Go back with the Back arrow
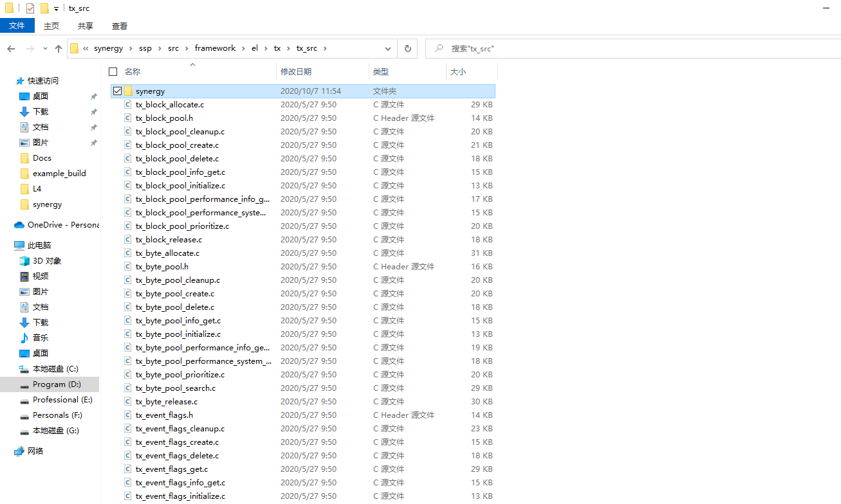The width and height of the screenshot is (841, 504). 11,49
